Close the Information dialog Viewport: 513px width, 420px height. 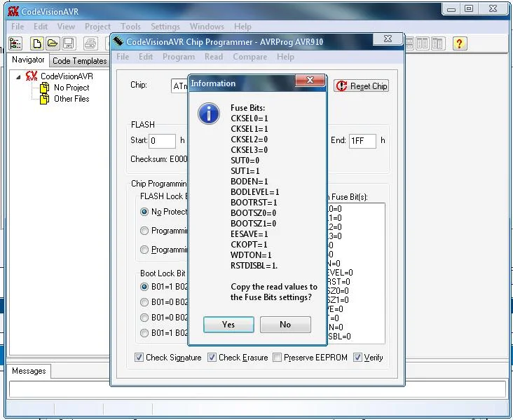(x=310, y=80)
